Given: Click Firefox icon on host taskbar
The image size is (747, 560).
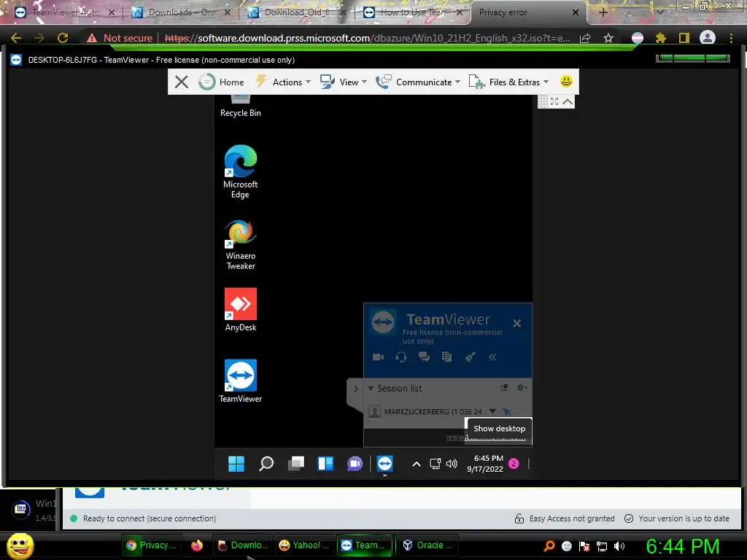Looking at the screenshot, I should [x=197, y=545].
